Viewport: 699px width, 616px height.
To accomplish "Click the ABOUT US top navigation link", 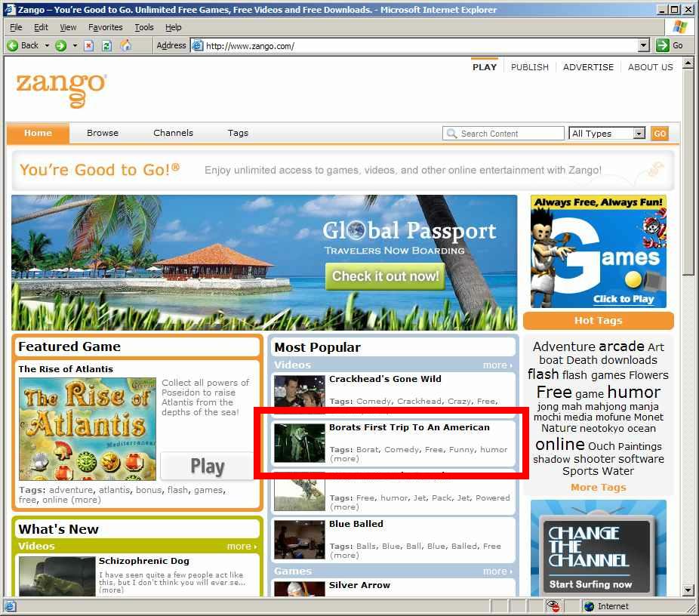I will [x=651, y=67].
